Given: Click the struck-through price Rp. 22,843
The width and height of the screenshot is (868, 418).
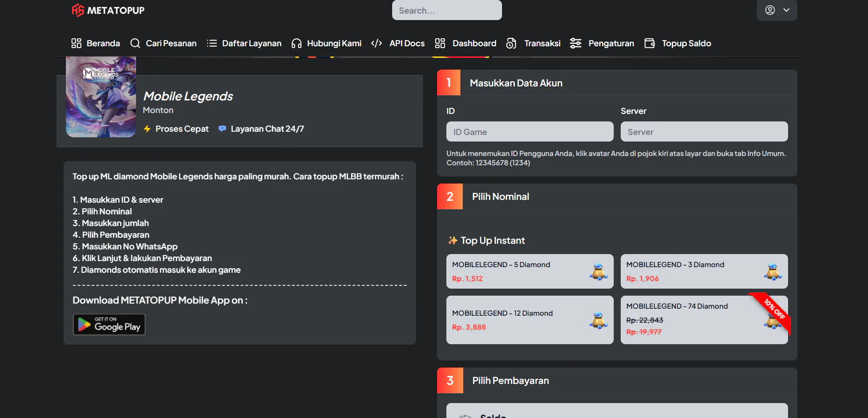Looking at the screenshot, I should click(x=645, y=320).
